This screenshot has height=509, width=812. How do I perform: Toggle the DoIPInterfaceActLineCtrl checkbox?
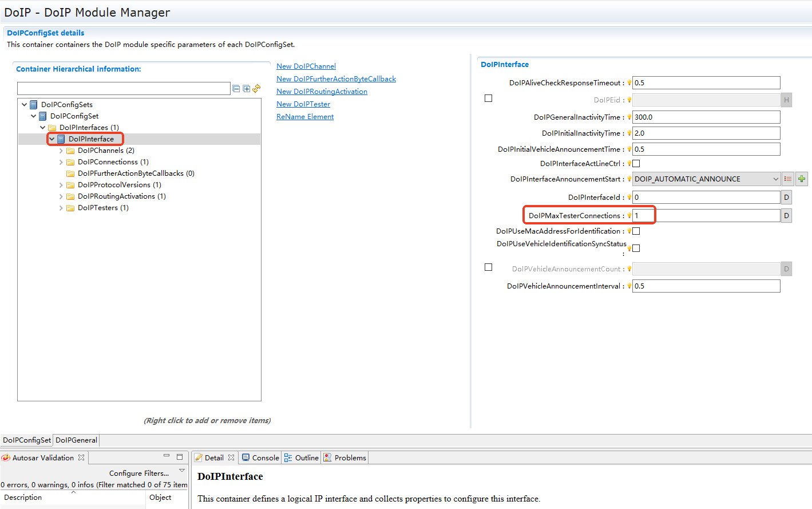click(636, 164)
